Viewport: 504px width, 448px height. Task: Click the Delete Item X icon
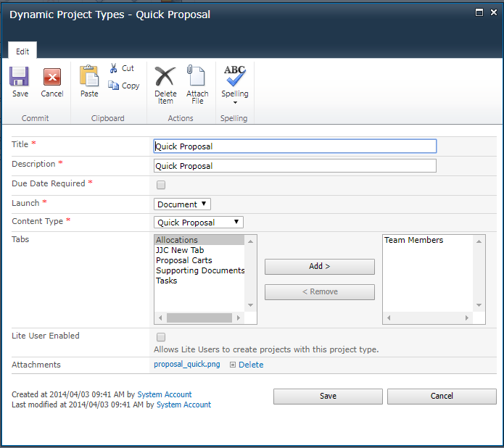[x=165, y=77]
